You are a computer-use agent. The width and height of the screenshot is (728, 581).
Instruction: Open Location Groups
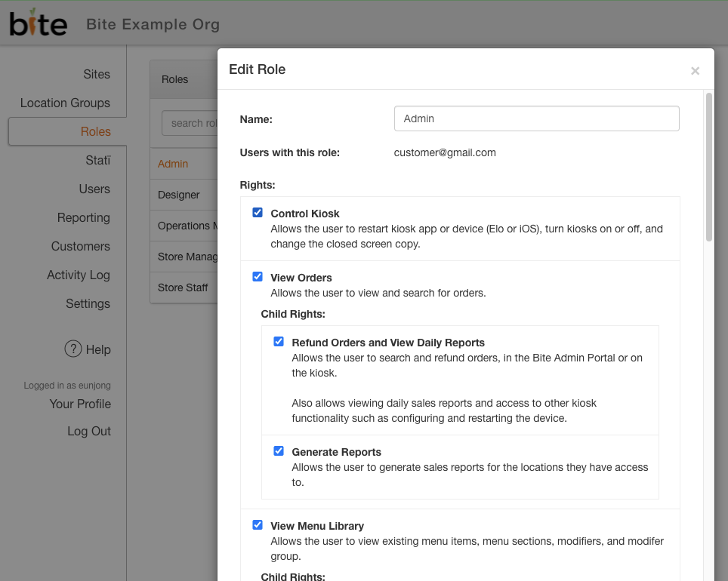(x=65, y=103)
